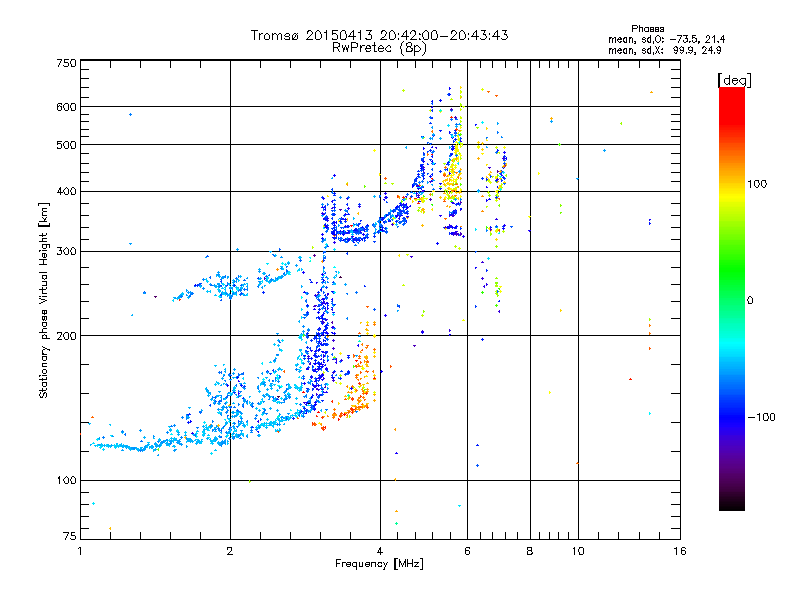800x600 pixels.
Task: Click the colorbar tick label '100'
Action: pyautogui.click(x=757, y=184)
